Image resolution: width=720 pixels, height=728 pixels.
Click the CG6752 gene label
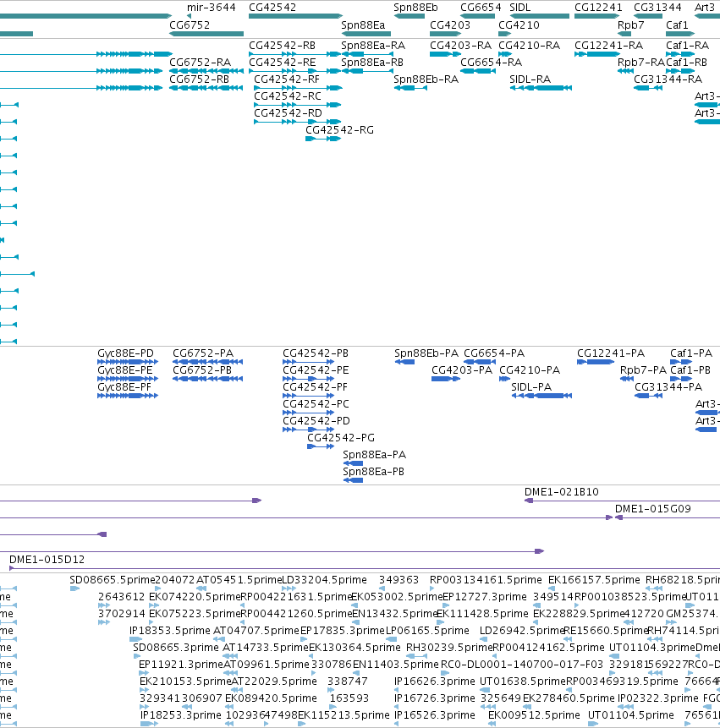tap(190, 25)
